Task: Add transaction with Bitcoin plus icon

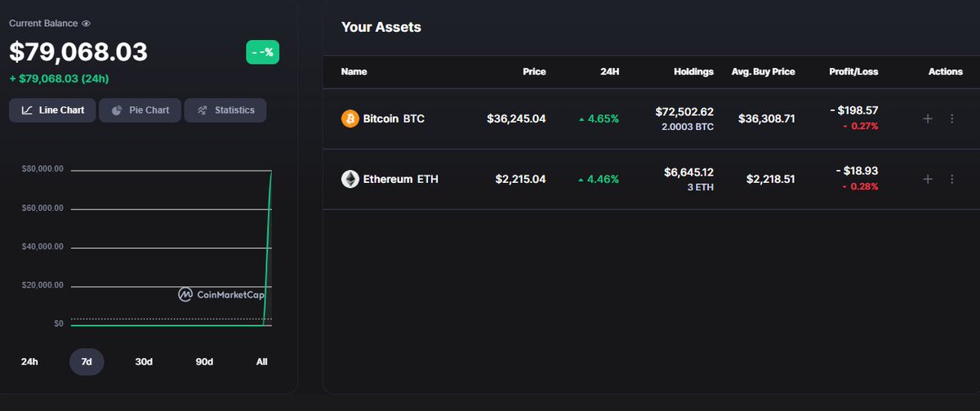Action: (927, 118)
